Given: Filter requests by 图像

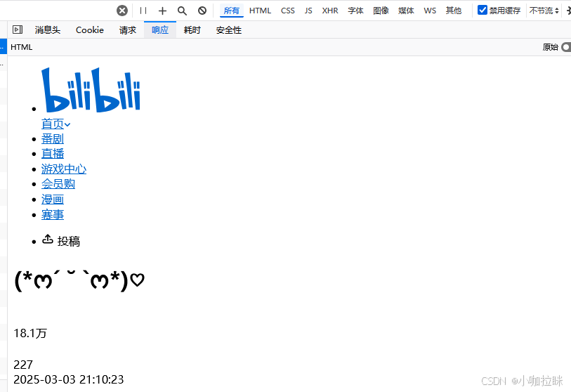Looking at the screenshot, I should coord(381,11).
